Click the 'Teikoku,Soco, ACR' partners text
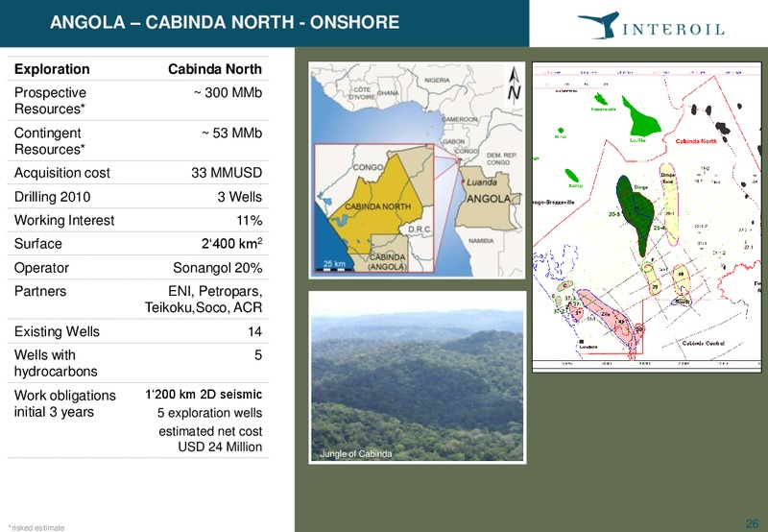The image size is (768, 532). click(x=204, y=307)
